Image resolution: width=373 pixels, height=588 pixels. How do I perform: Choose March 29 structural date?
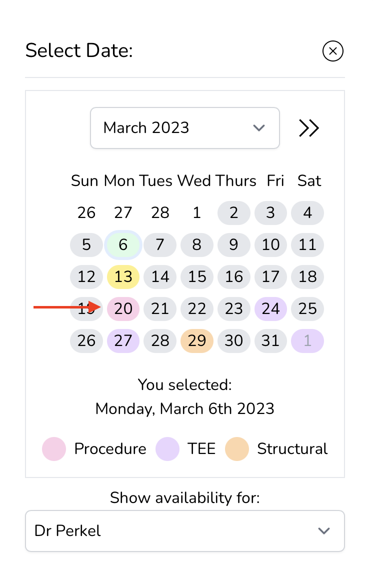coord(197,341)
